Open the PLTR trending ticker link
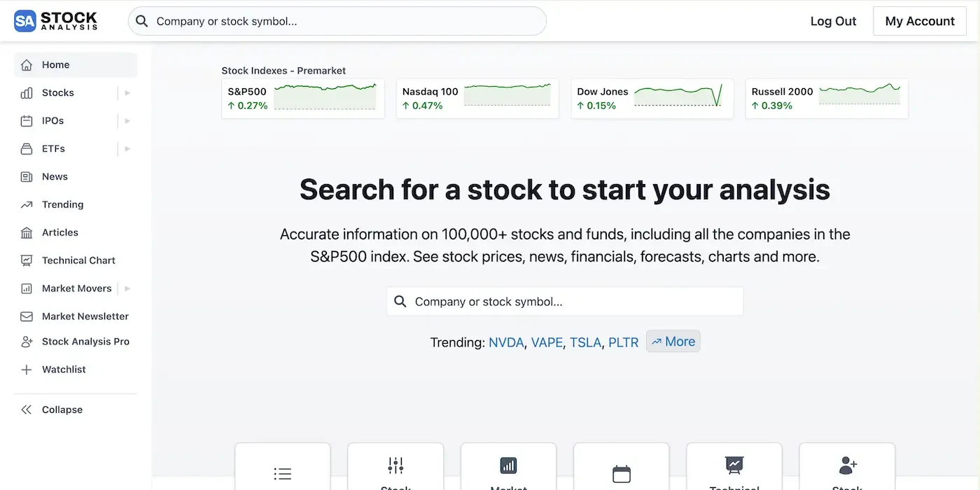Image resolution: width=980 pixels, height=490 pixels. point(624,342)
